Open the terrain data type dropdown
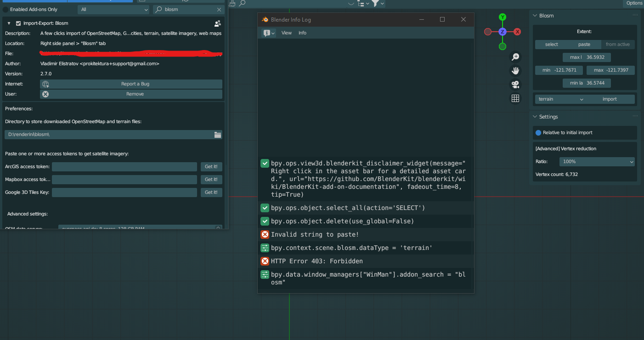The image size is (644, 340). pyautogui.click(x=560, y=99)
